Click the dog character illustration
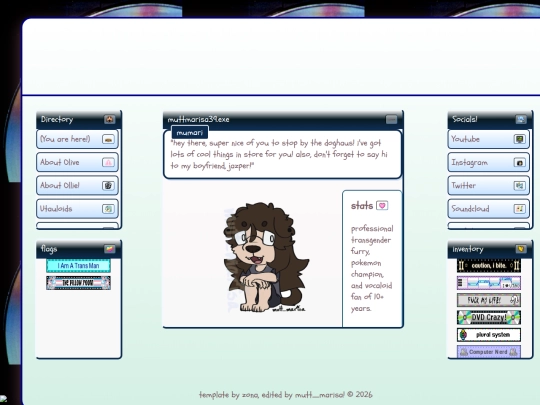Viewport: 540px width, 405px height. point(266,257)
